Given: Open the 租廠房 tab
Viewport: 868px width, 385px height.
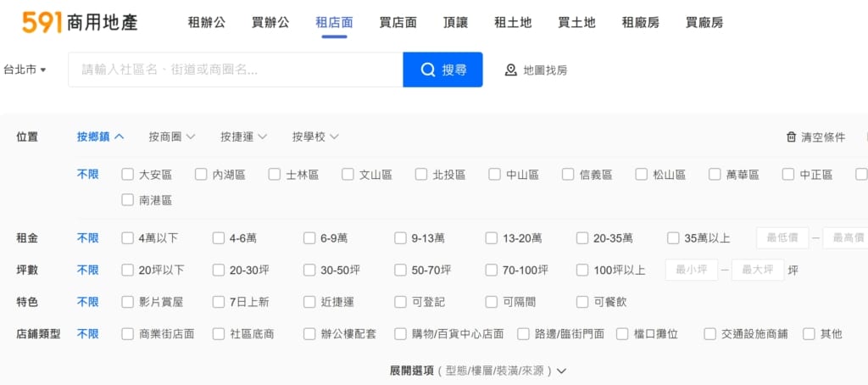Looking at the screenshot, I should coord(641,23).
